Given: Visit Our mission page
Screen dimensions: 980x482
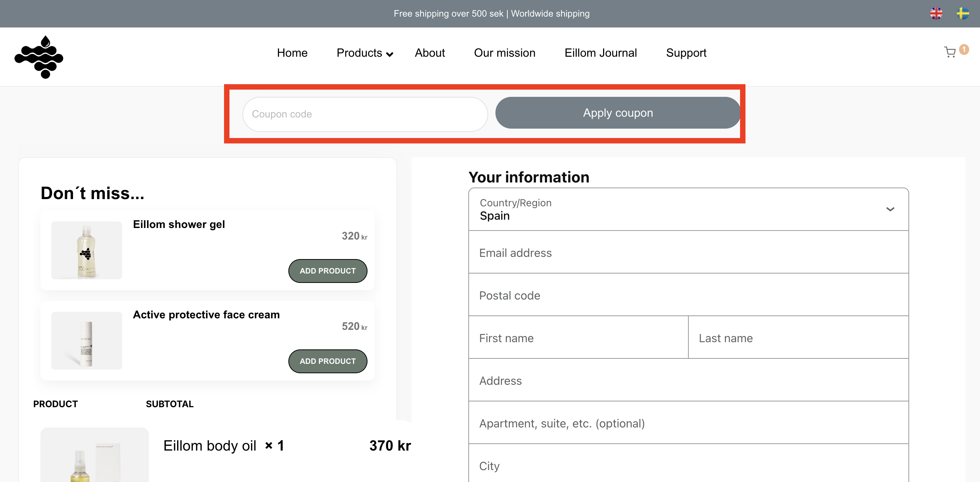Looking at the screenshot, I should click(x=504, y=53).
